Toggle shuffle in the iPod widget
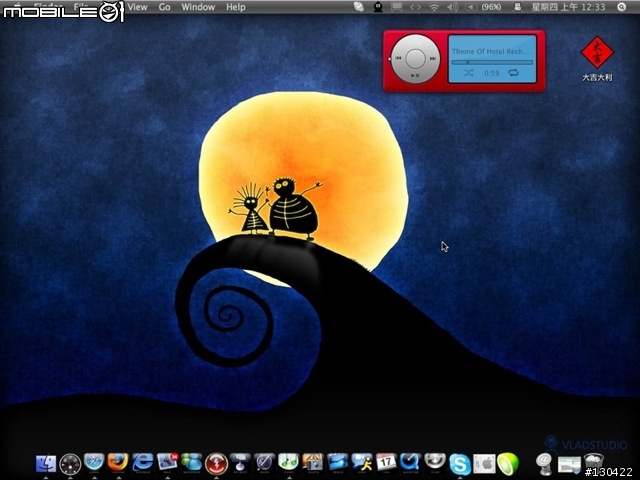The height and width of the screenshot is (480, 640). point(469,73)
